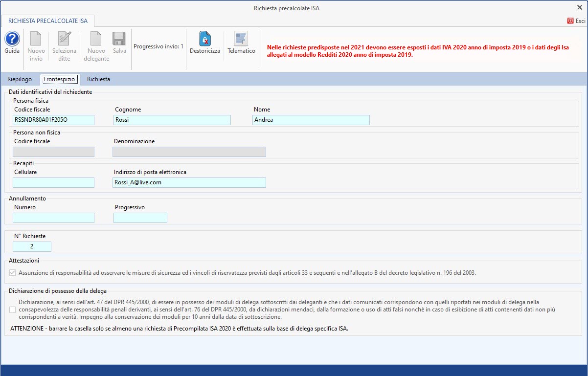Viewport: 588px width, 376px height.
Task: Click the Cognome field containing Rossi
Action: [x=172, y=120]
